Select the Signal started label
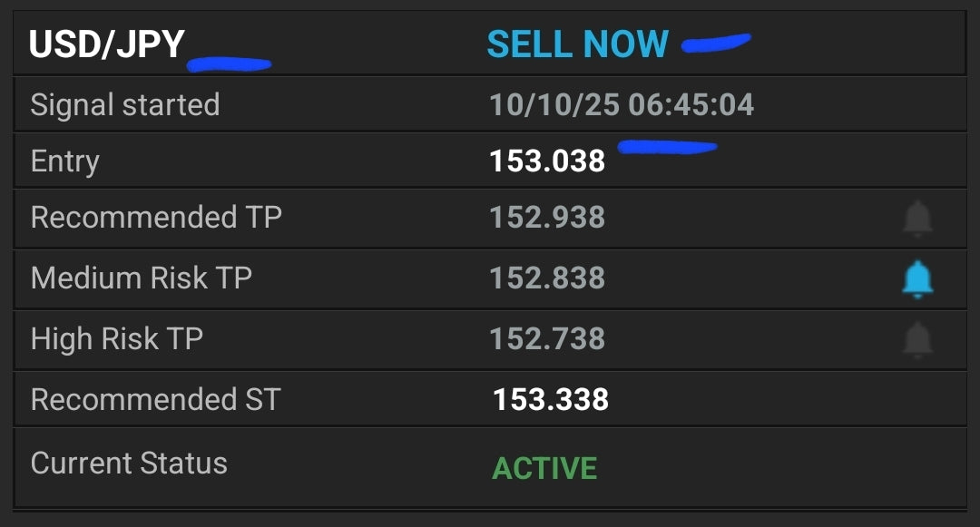The image size is (980, 527). 124,105
